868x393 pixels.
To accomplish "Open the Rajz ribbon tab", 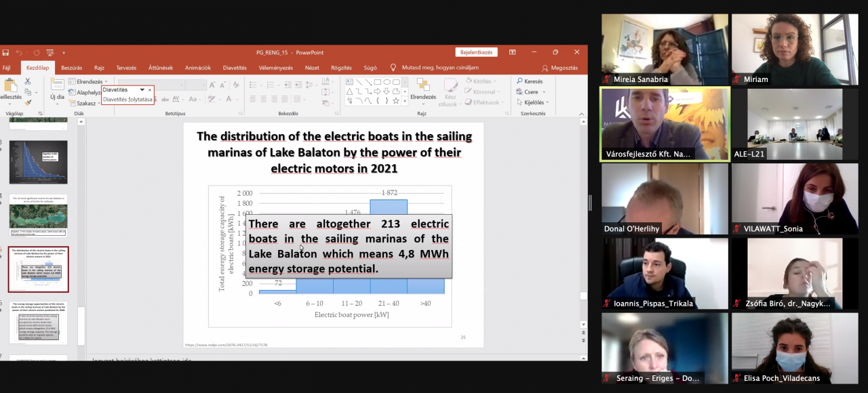I will pos(99,68).
